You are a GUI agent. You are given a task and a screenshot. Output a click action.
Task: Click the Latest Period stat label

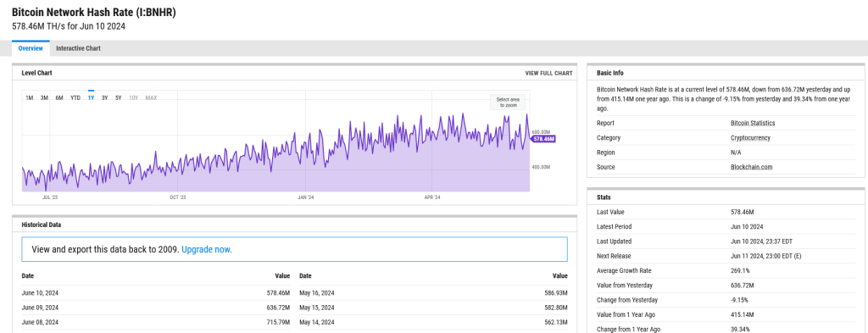click(614, 227)
